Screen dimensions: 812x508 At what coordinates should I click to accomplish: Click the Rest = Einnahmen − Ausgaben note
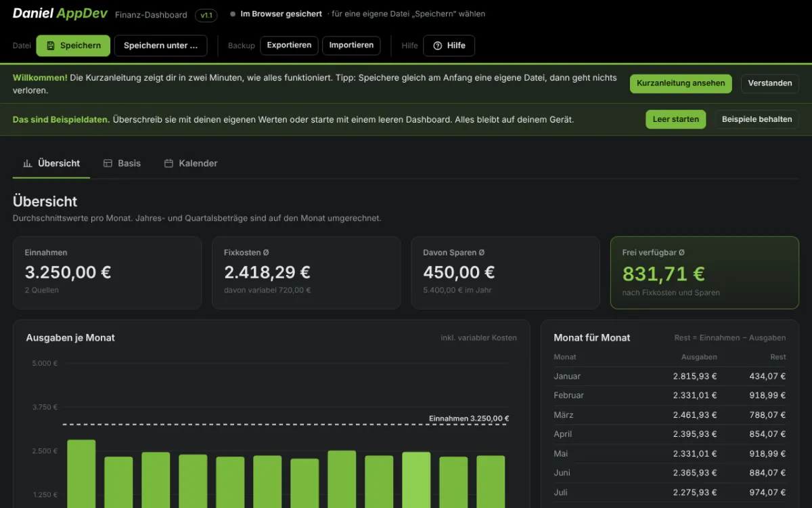pos(730,337)
